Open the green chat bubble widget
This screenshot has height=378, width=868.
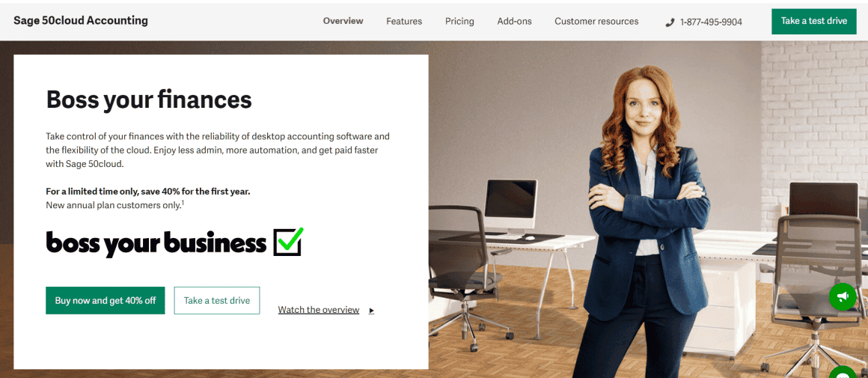point(843,373)
